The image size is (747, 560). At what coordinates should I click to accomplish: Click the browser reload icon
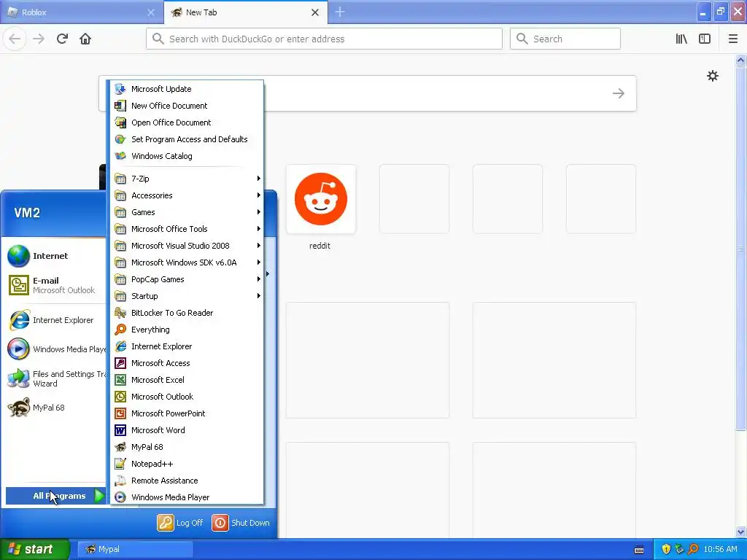(x=62, y=39)
